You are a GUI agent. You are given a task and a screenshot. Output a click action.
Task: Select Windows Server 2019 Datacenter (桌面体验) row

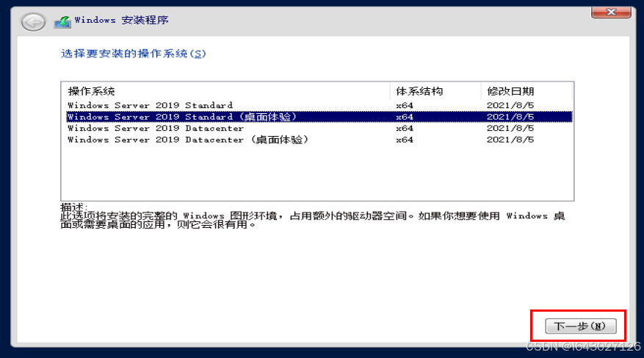click(x=319, y=140)
